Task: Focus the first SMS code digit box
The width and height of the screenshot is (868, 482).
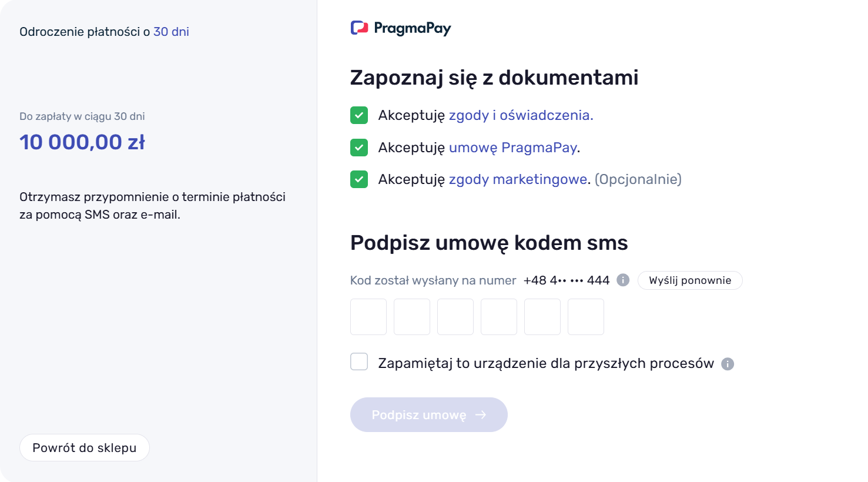Action: (368, 317)
